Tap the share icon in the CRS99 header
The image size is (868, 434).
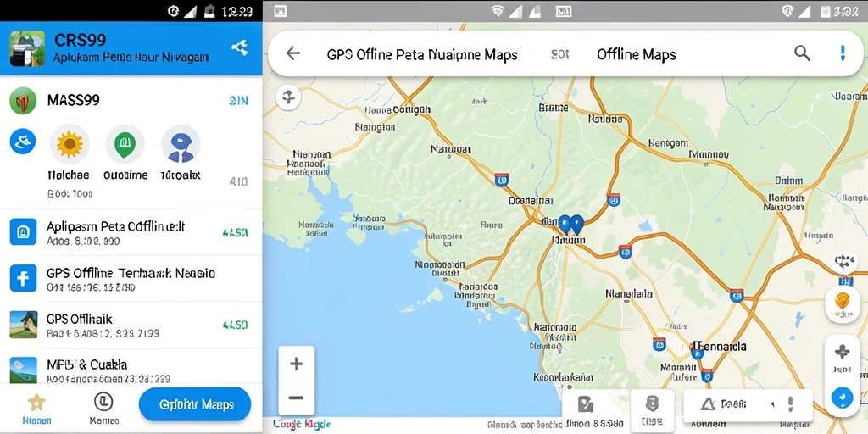coord(239,47)
